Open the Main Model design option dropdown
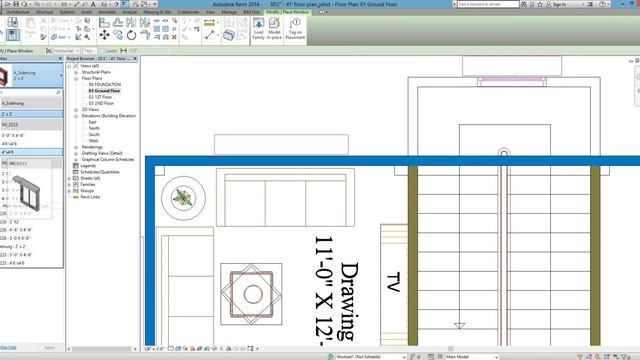This screenshot has width=640, height=360. pos(496,357)
